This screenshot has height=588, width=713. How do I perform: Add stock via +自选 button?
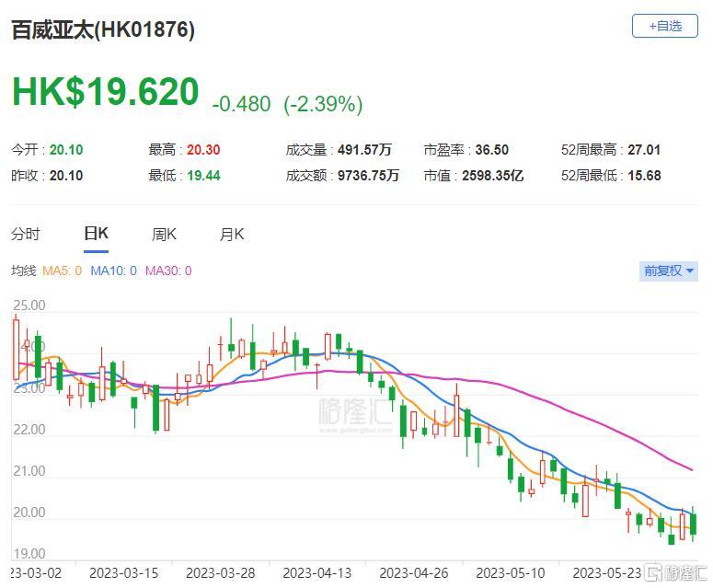click(x=664, y=26)
